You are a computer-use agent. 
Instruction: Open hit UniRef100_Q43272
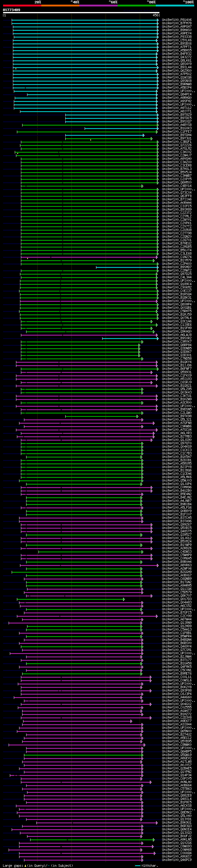click(x=177, y=57)
